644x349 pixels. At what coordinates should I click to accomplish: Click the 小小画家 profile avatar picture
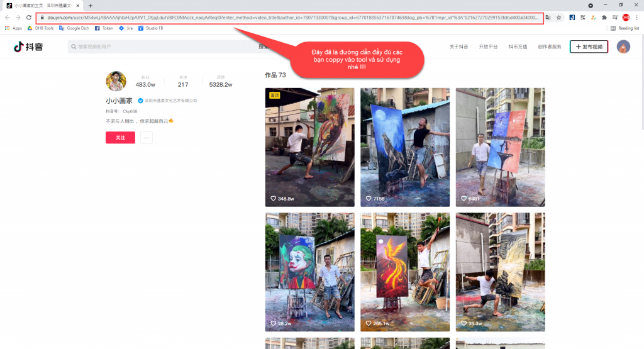(x=116, y=81)
